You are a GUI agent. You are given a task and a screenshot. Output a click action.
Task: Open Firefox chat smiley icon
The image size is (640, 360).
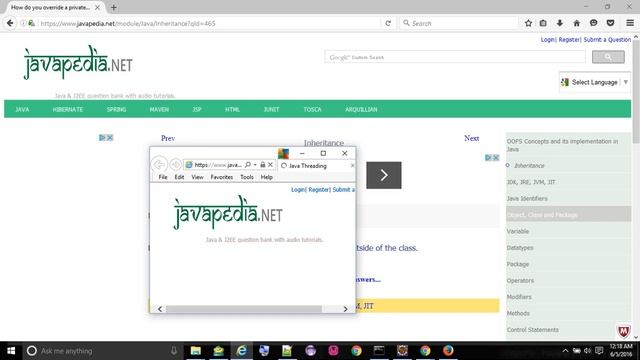pyautogui.click(x=593, y=23)
